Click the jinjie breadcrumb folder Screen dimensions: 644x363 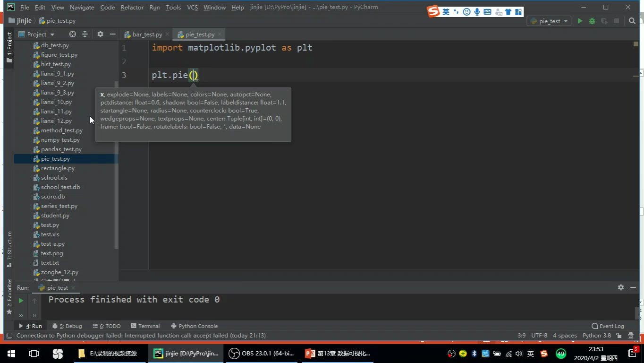20,21
